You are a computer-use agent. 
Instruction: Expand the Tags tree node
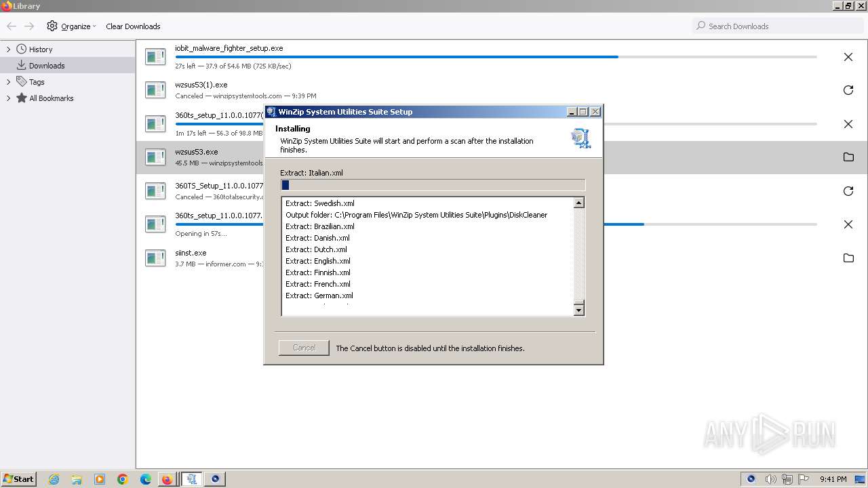click(x=8, y=82)
